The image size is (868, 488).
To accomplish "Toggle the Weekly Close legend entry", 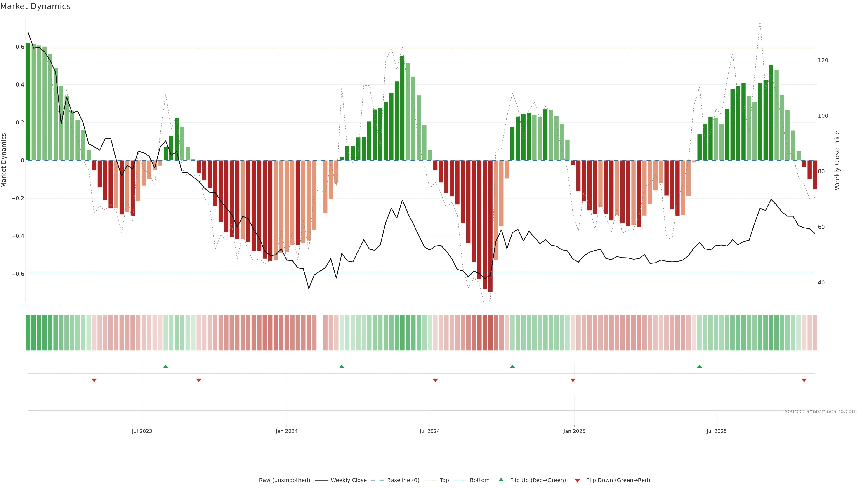I will pyautogui.click(x=348, y=480).
